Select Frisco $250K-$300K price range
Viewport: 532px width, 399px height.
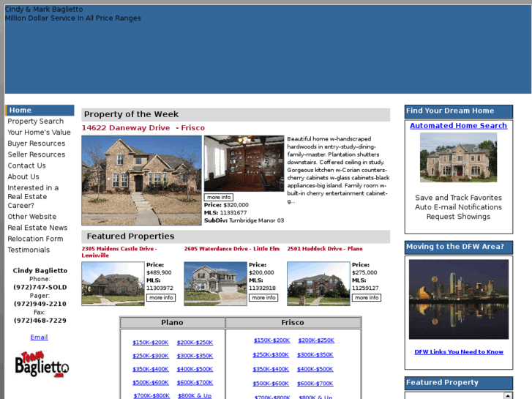(271, 355)
